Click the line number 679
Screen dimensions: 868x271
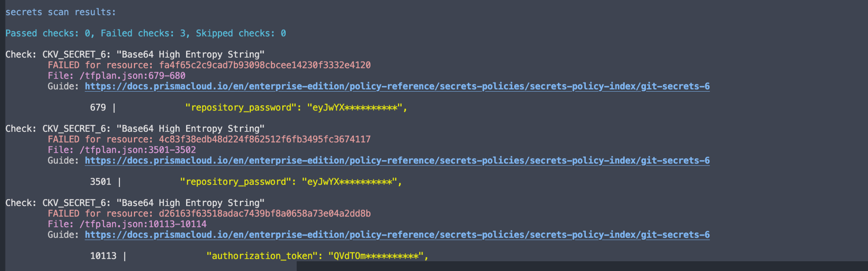pyautogui.click(x=98, y=108)
